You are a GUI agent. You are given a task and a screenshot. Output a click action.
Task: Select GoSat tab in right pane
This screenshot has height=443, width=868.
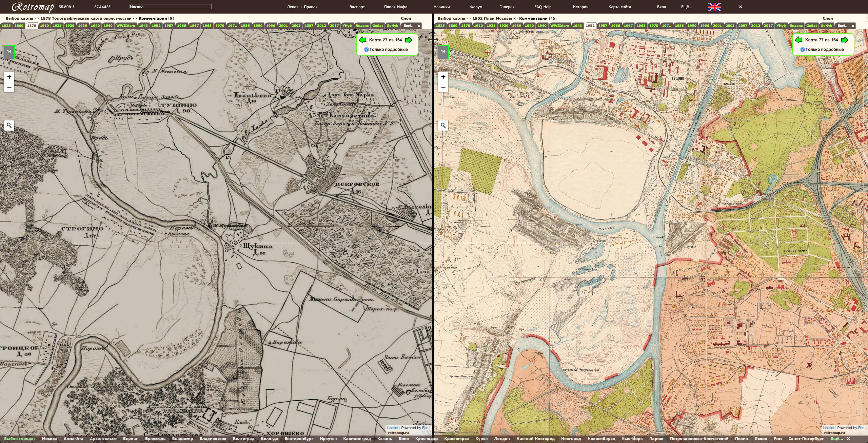811,26
